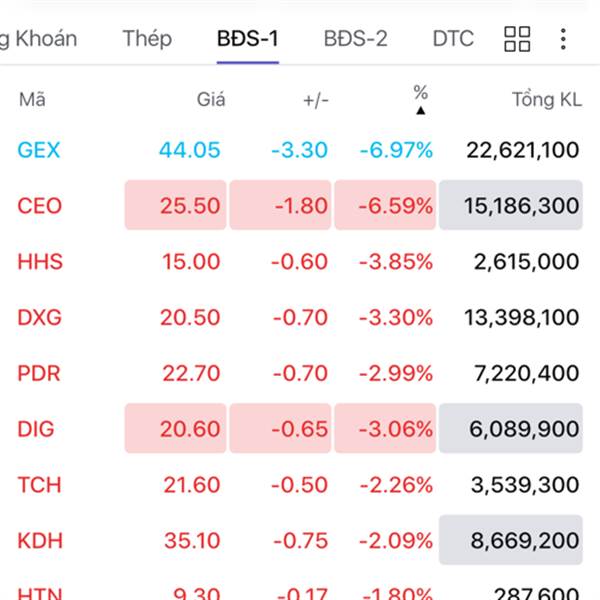The height and width of the screenshot is (600, 600).
Task: Sort by Tổng KL volume header
Action: pyautogui.click(x=546, y=99)
